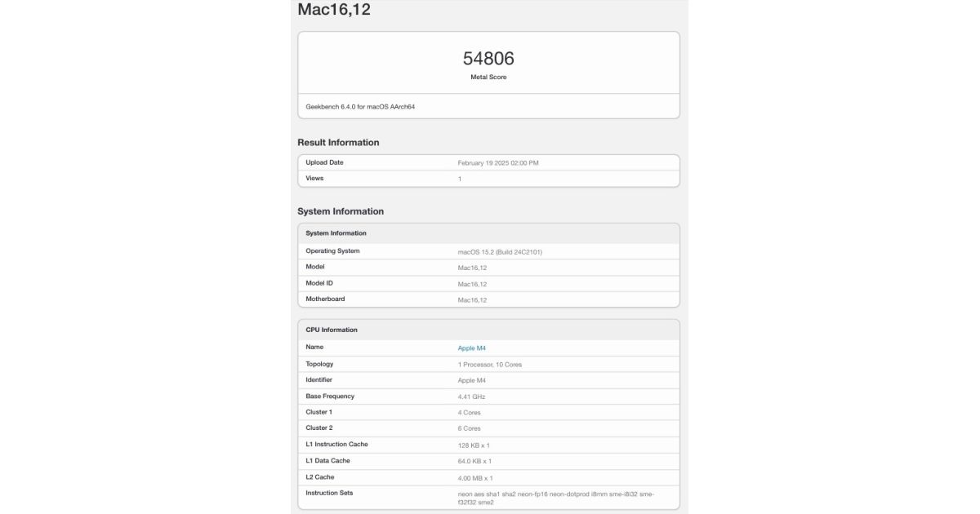Select the 54806 Metal Score number
The width and height of the screenshot is (980, 514).
coord(488,58)
